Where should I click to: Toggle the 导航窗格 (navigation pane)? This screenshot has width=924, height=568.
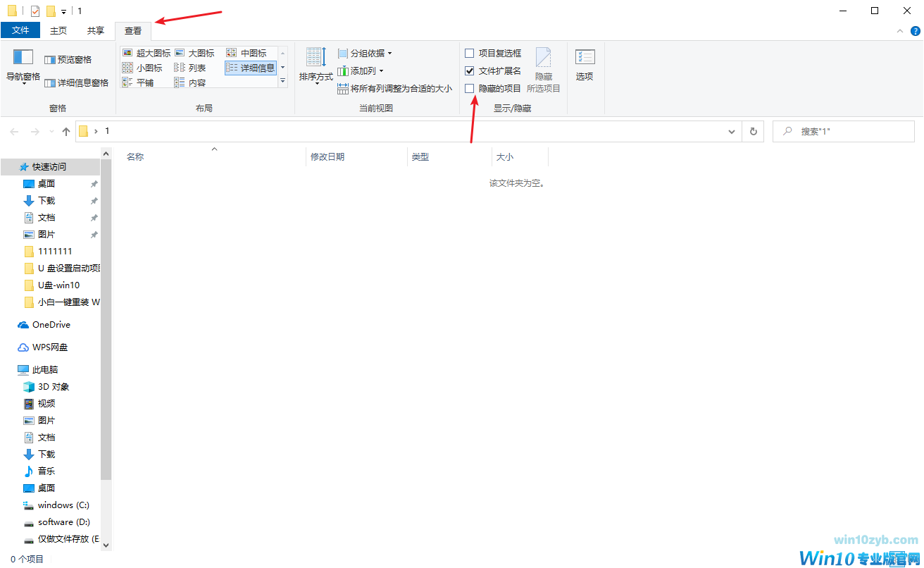pos(22,66)
